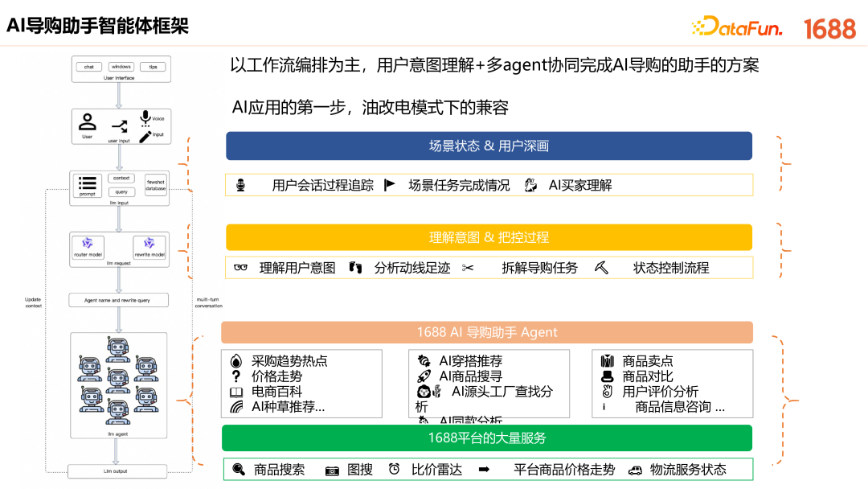Select the arrow icon before 平台商品价格走势
This screenshot has height=489, width=868.
484,470
